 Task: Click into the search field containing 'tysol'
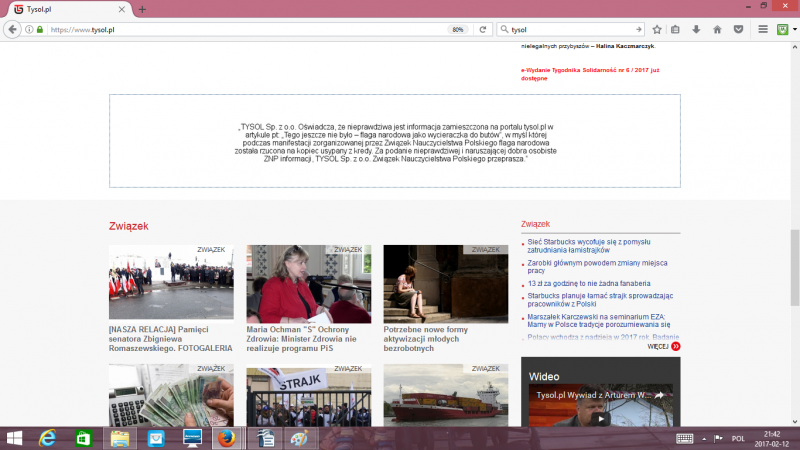pos(571,30)
